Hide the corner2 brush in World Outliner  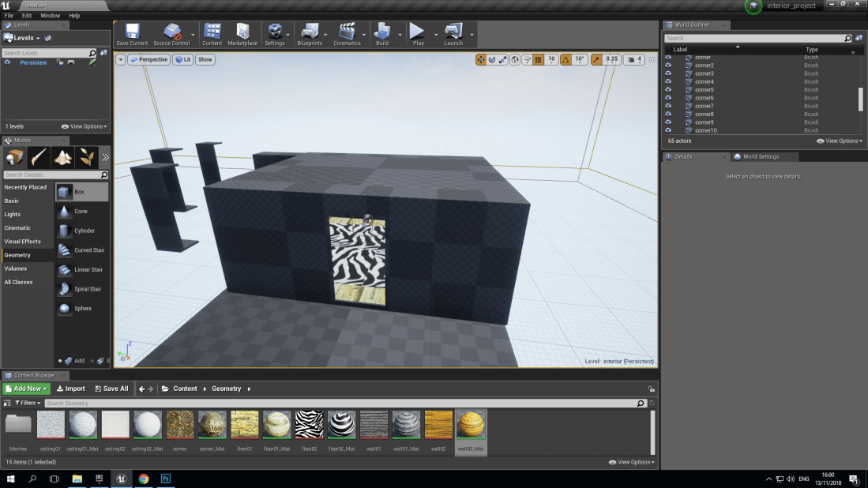pyautogui.click(x=669, y=65)
